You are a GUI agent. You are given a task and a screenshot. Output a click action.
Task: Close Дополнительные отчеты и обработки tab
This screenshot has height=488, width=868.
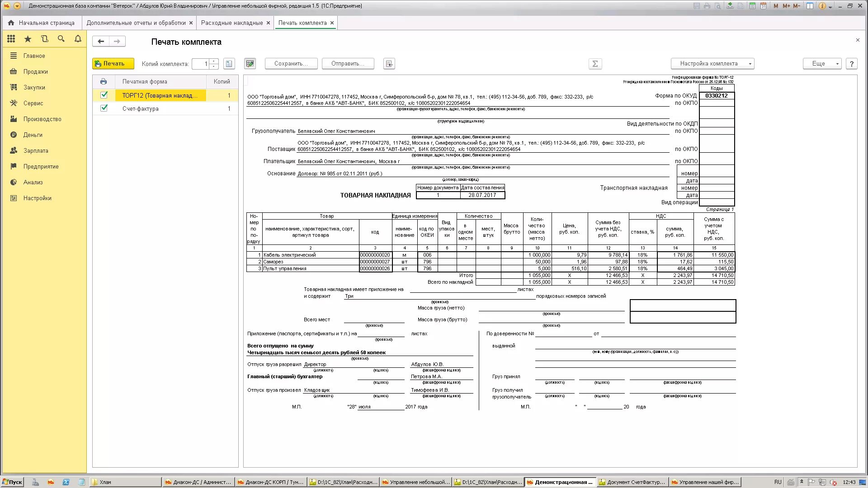click(x=191, y=23)
